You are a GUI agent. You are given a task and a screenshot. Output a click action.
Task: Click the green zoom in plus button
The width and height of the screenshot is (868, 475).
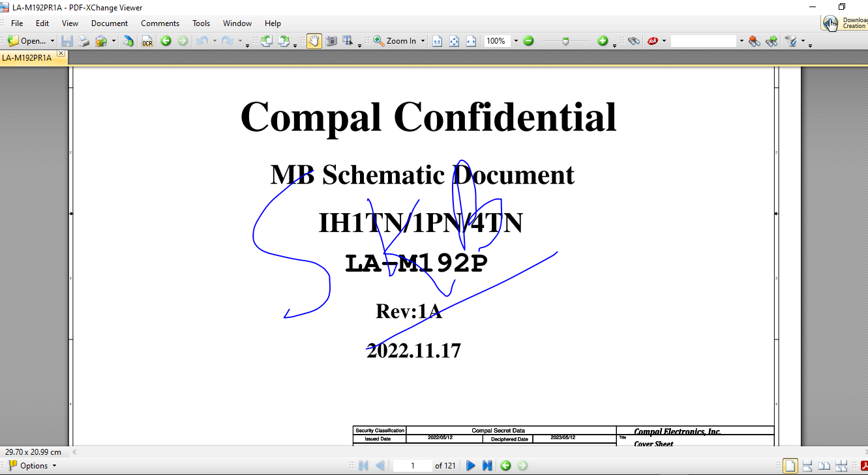(603, 41)
